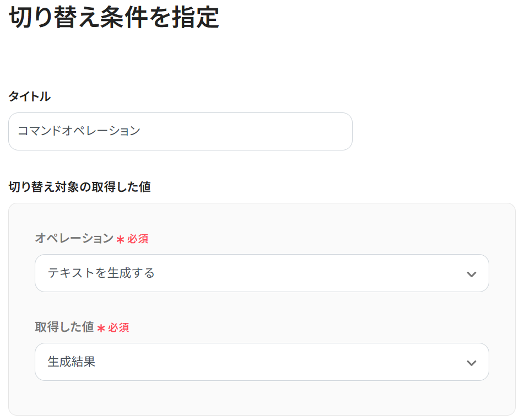The height and width of the screenshot is (420, 519).
Task: Click the 取得した値 field label
Action: point(64,327)
